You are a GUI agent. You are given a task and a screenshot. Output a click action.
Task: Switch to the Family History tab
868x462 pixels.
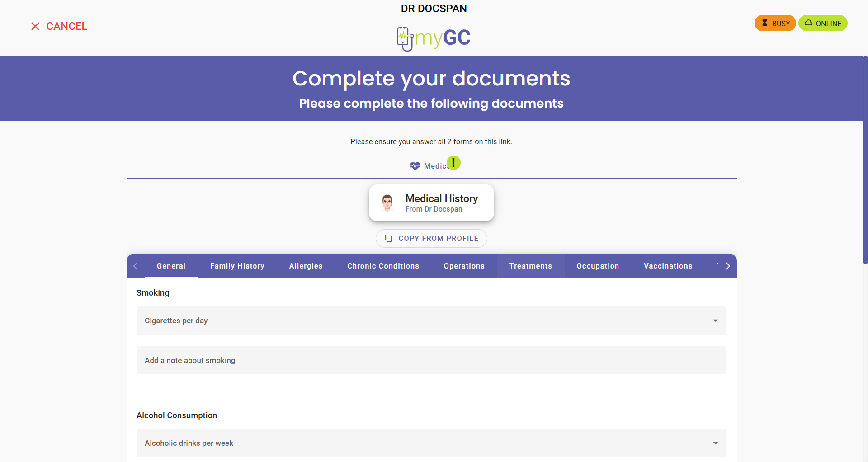237,266
